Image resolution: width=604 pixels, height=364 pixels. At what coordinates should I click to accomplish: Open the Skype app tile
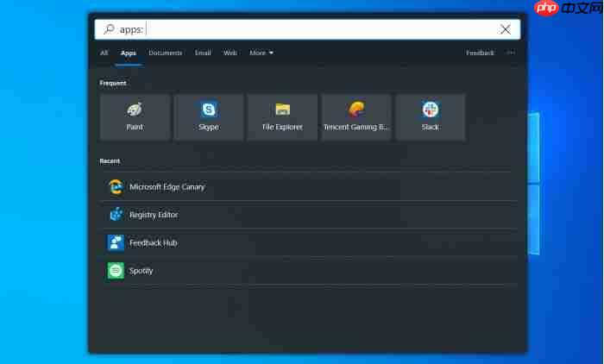pos(209,117)
